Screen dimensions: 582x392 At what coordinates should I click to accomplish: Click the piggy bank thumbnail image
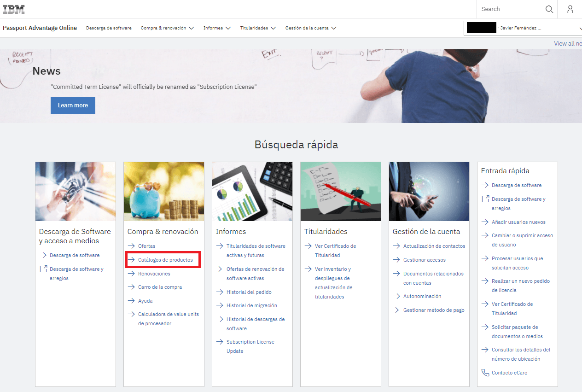[164, 191]
